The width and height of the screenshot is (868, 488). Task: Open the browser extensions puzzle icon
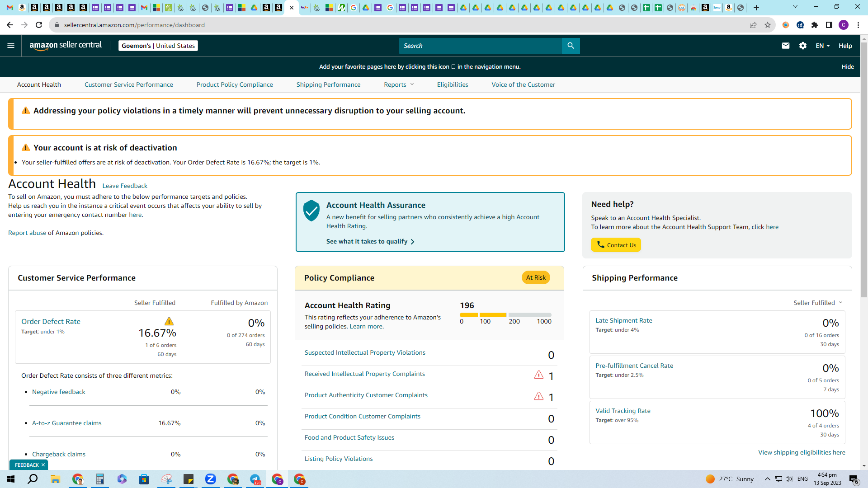point(815,25)
